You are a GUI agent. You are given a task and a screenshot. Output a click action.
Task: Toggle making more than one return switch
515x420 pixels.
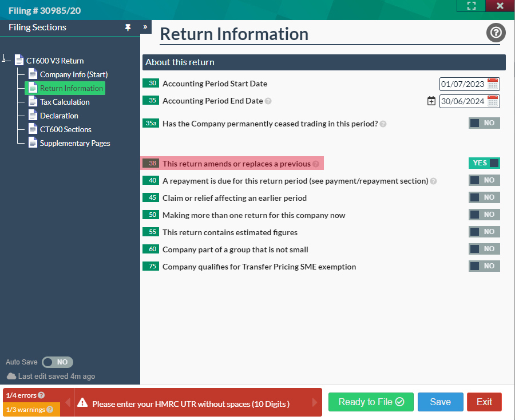(484, 215)
